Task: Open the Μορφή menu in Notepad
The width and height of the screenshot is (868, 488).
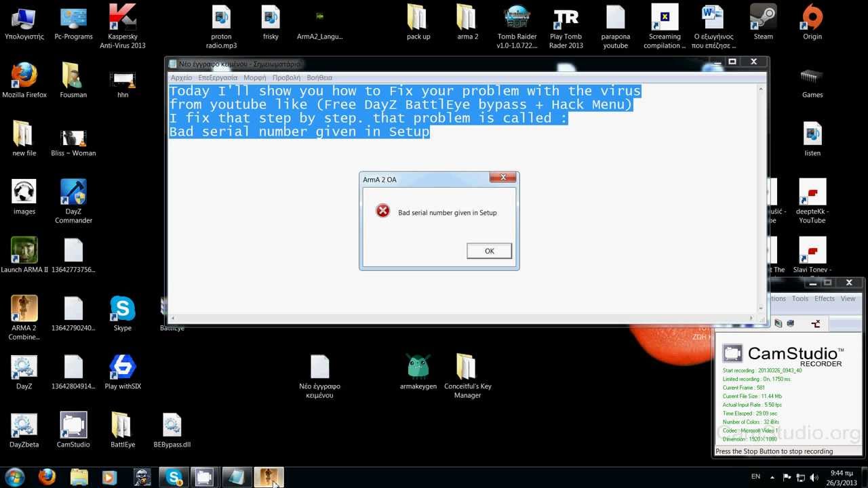Action: [255, 78]
